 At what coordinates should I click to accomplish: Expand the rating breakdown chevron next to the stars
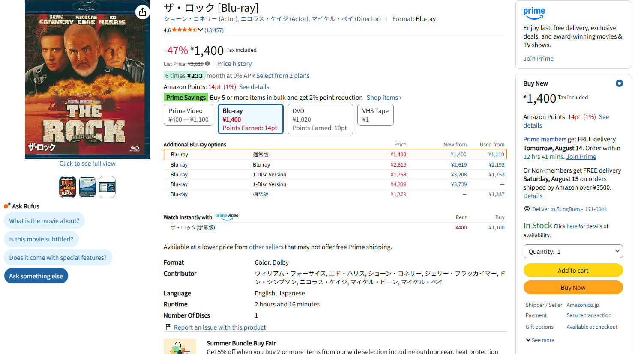point(200,30)
